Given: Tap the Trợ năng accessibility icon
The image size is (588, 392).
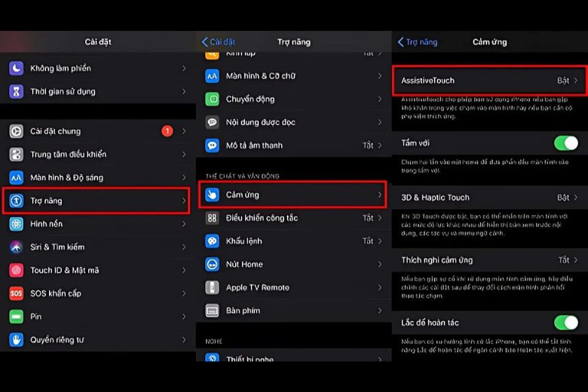Looking at the screenshot, I should tap(16, 201).
